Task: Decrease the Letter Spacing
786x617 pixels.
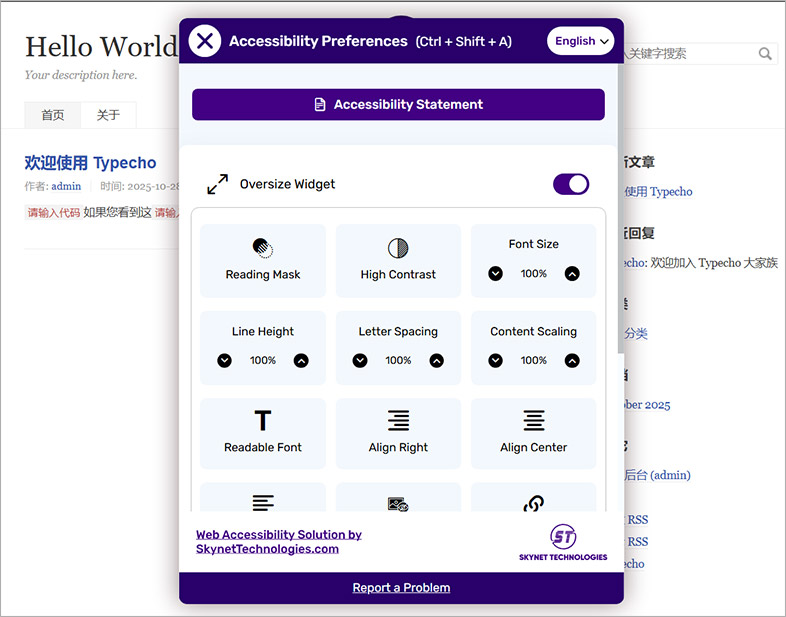Action: (360, 360)
